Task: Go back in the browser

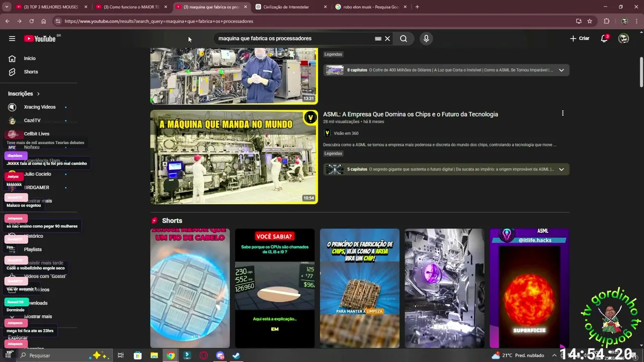Action: point(8,21)
